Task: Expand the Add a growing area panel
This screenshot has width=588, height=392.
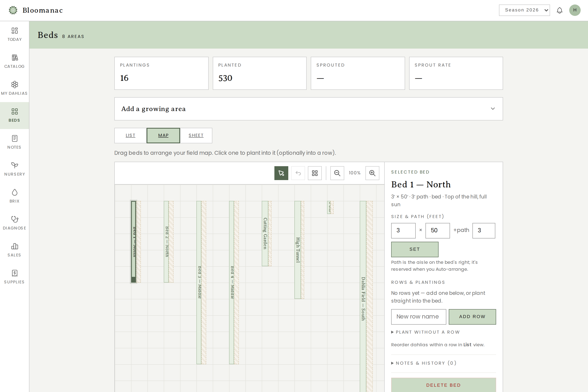Action: pyautogui.click(x=308, y=109)
